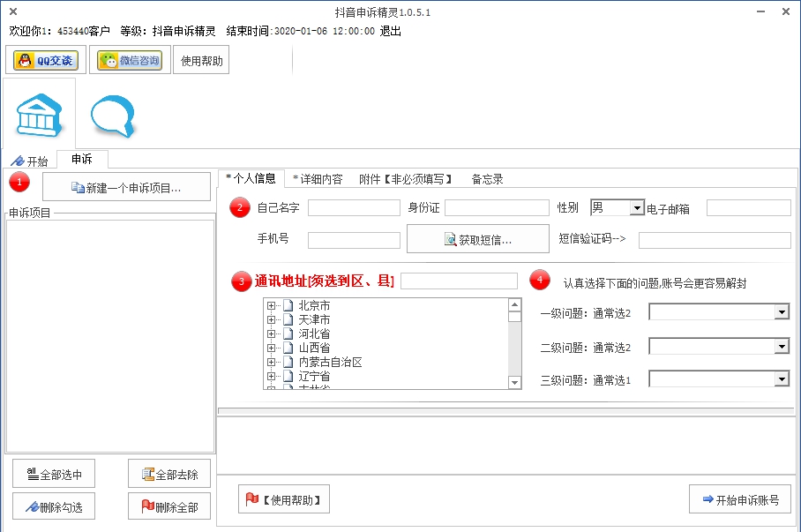Click the 【使用帮助】 flag button

pyautogui.click(x=283, y=498)
